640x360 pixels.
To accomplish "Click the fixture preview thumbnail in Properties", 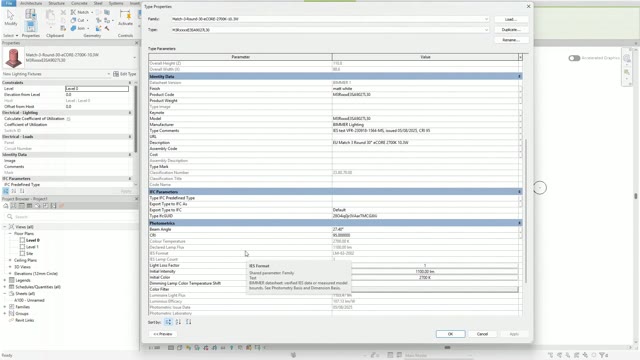I will (13, 58).
